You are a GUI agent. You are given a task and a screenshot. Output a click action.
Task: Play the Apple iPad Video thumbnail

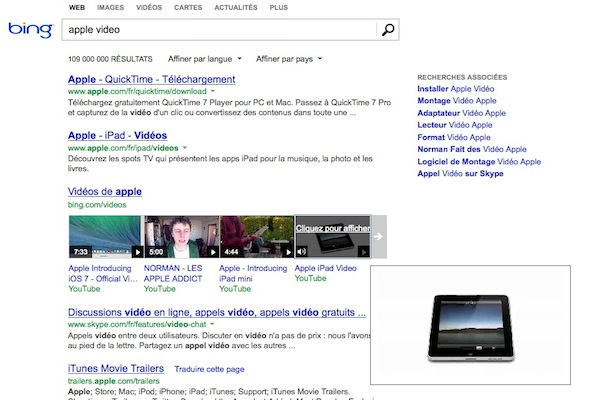(364, 251)
